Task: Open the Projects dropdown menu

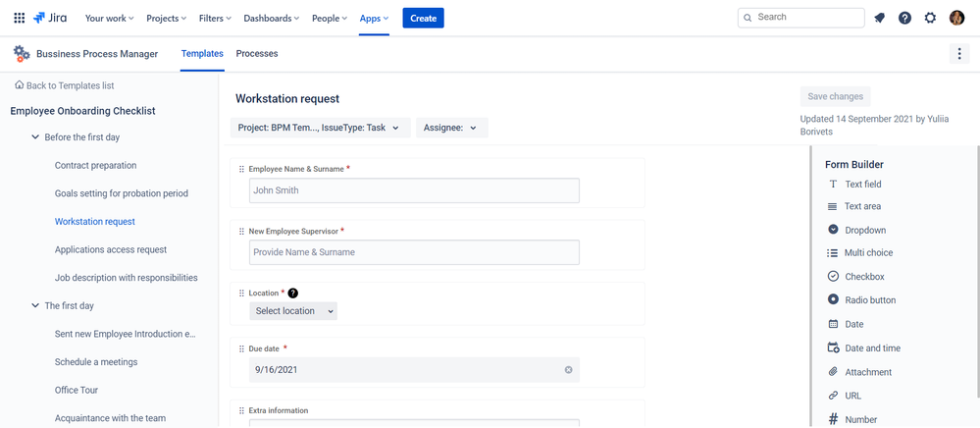Action: [x=166, y=18]
